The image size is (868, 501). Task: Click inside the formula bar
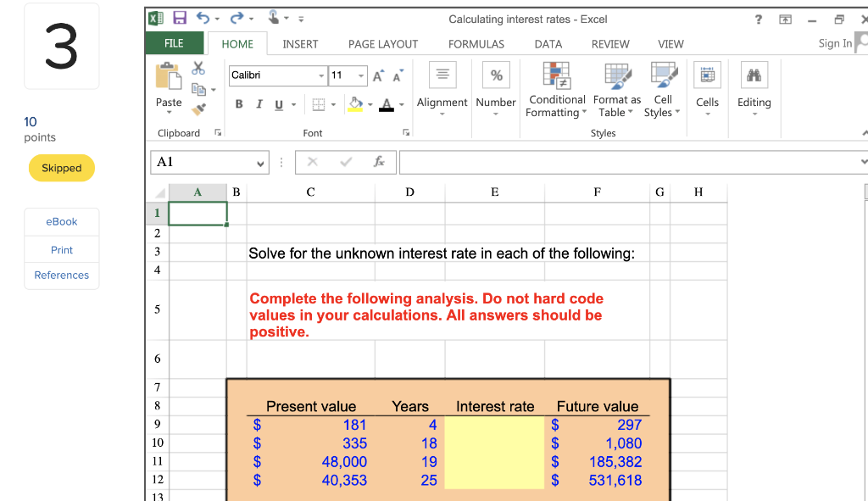628,162
